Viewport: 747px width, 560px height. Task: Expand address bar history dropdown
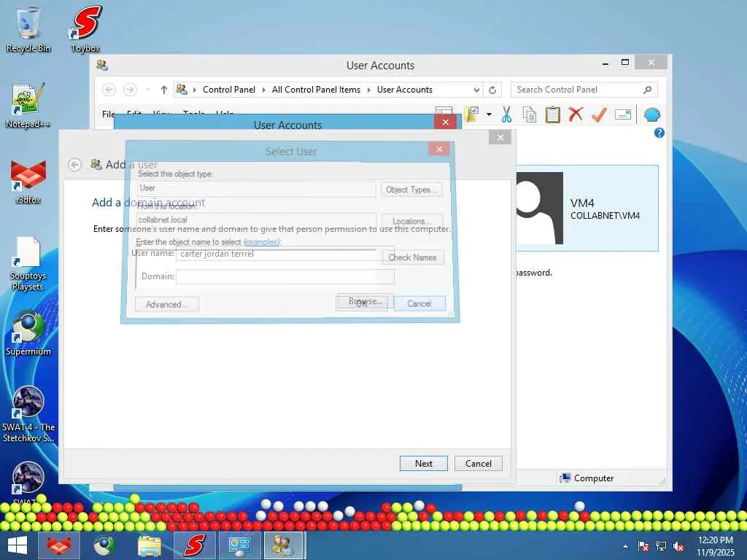click(x=476, y=90)
